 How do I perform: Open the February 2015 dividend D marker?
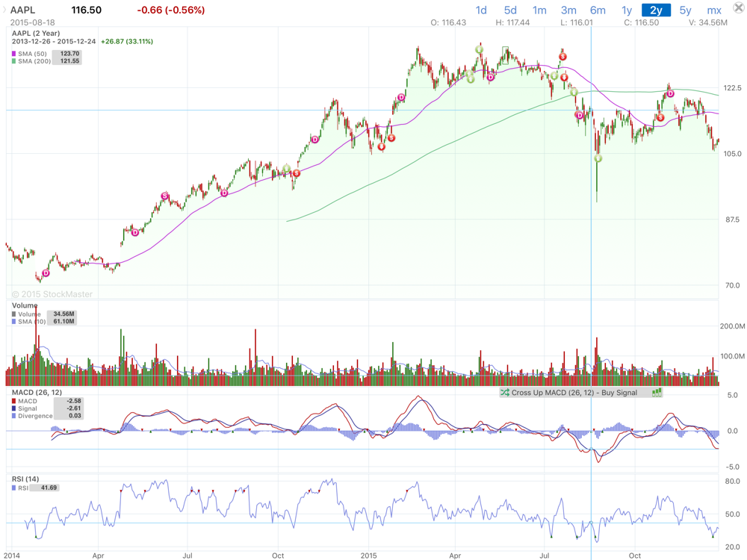pyautogui.click(x=402, y=98)
